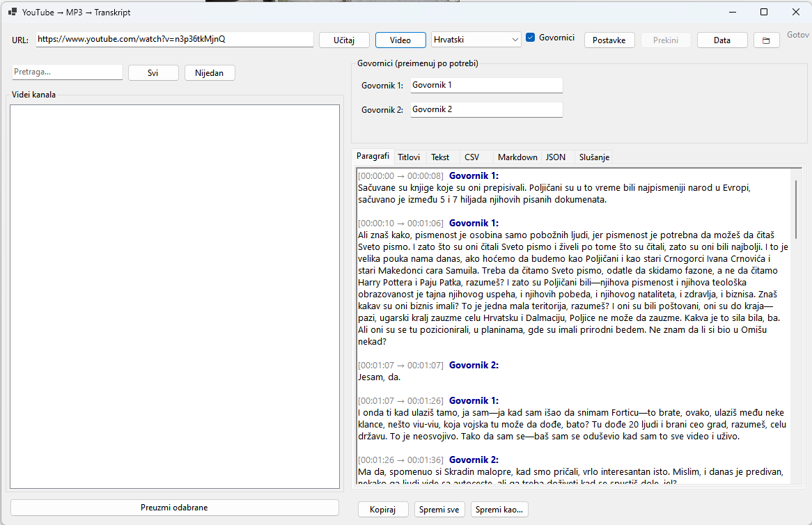Click timestamp 00:00:10 → 00:01:06
This screenshot has height=525, width=812.
coord(401,223)
